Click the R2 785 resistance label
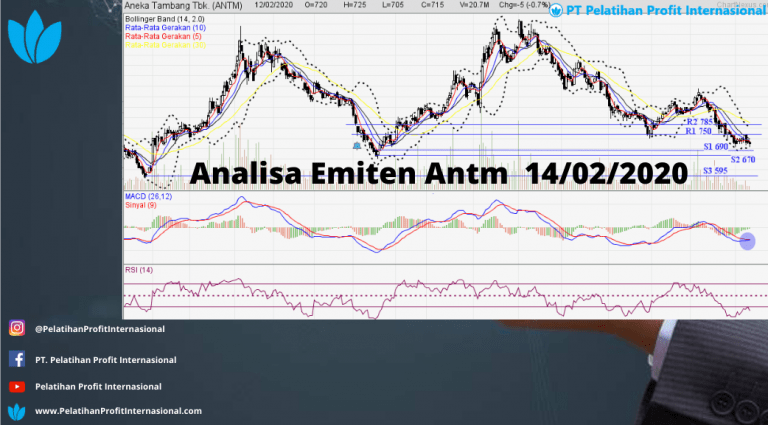Viewport: 768px width, 425px height. click(698, 121)
